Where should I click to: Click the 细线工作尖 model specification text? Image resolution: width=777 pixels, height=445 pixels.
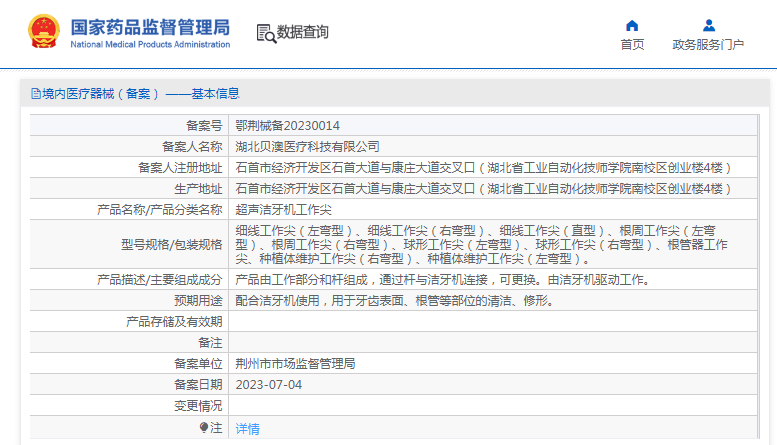point(482,245)
